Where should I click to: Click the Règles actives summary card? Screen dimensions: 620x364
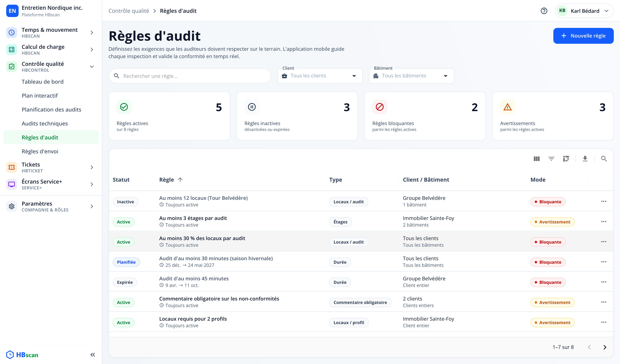(x=169, y=116)
